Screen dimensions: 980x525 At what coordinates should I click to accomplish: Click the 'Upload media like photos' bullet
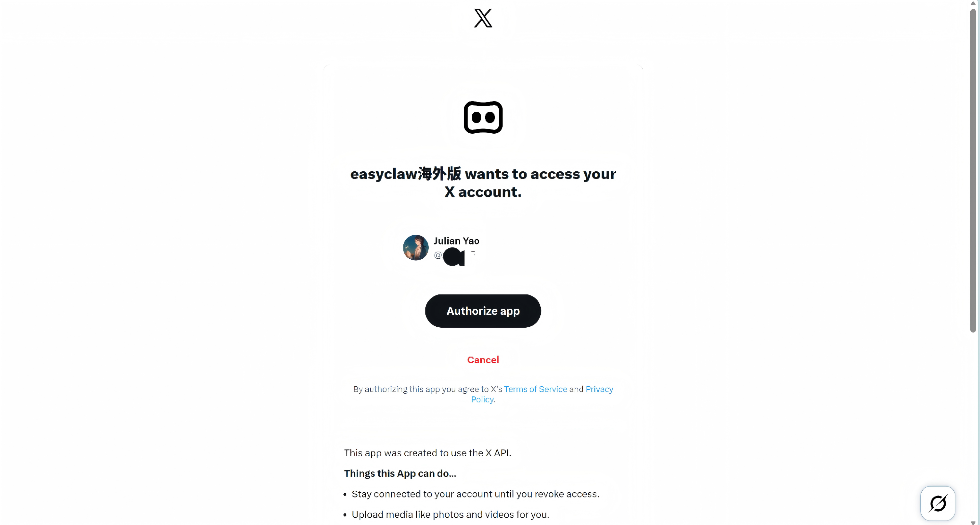pyautogui.click(x=451, y=514)
